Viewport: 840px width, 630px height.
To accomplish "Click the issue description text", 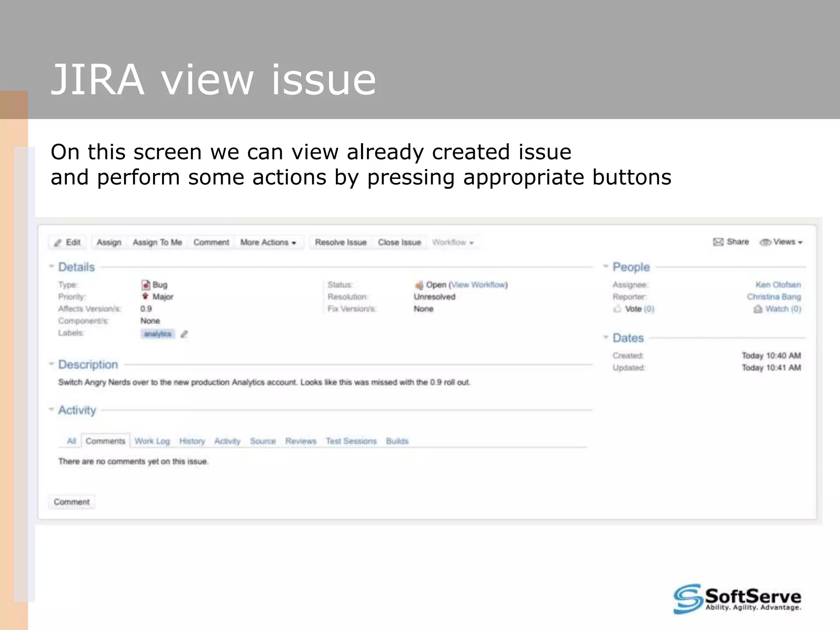I will 264,382.
